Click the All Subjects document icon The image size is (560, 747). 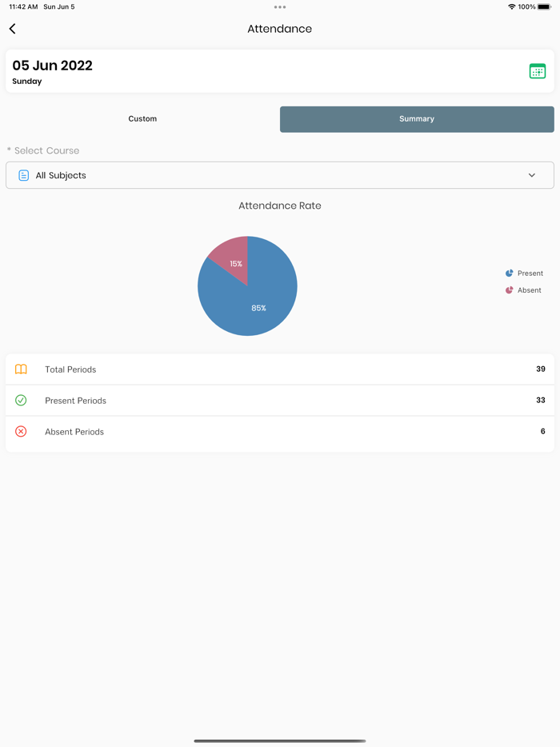coord(23,175)
